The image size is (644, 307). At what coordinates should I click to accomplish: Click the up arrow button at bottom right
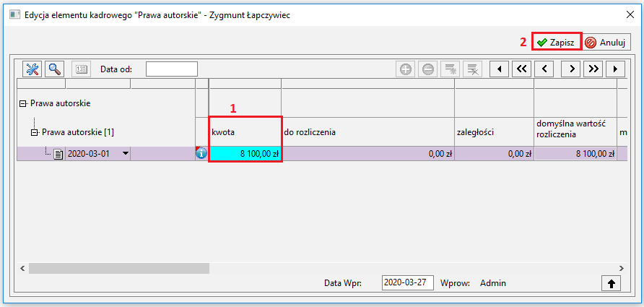[611, 283]
